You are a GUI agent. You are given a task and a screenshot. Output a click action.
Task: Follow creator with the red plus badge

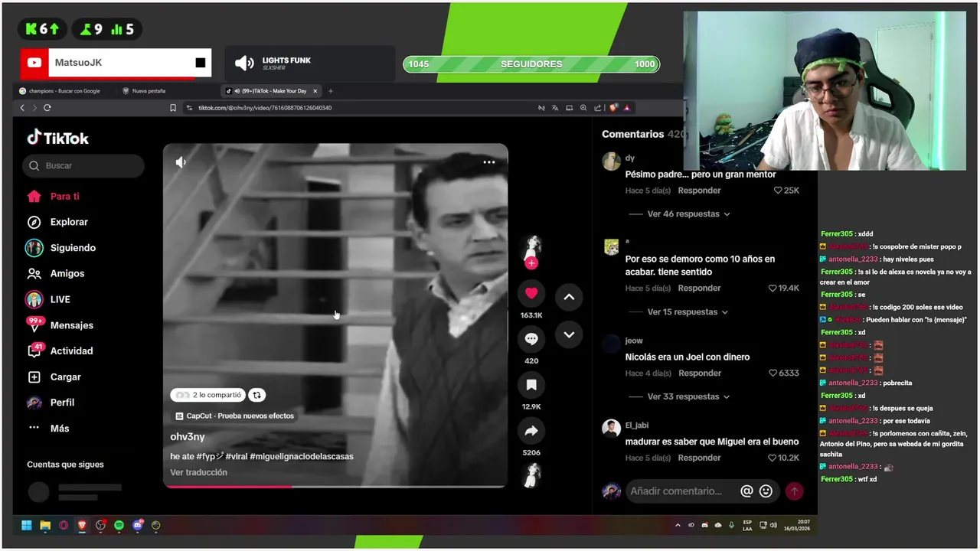531,262
